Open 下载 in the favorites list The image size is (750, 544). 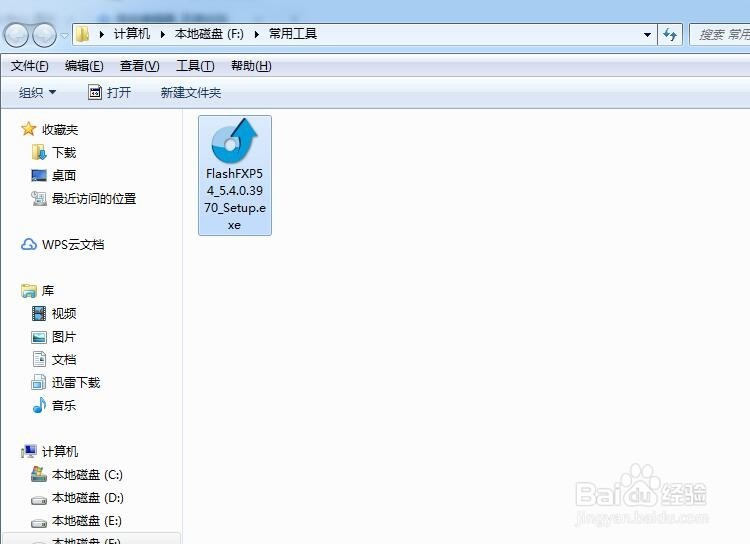64,153
